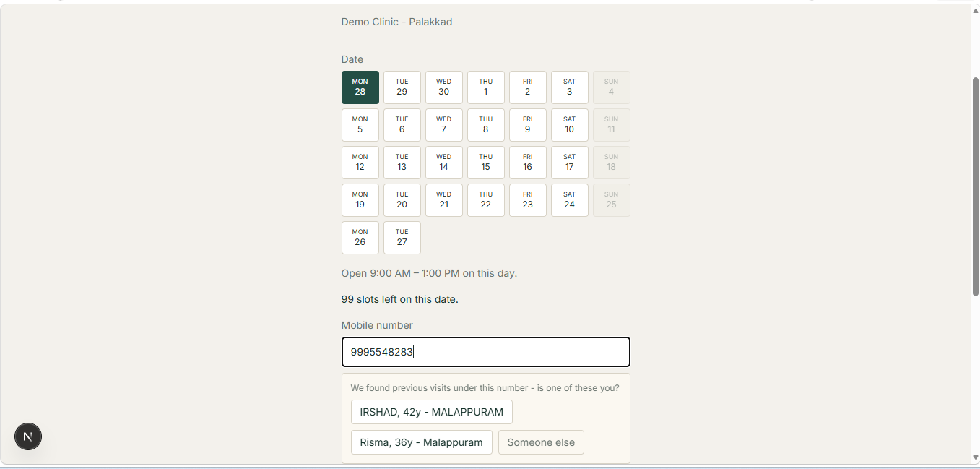Select date Wednesday 21
Image resolution: width=980 pixels, height=469 pixels.
[444, 200]
